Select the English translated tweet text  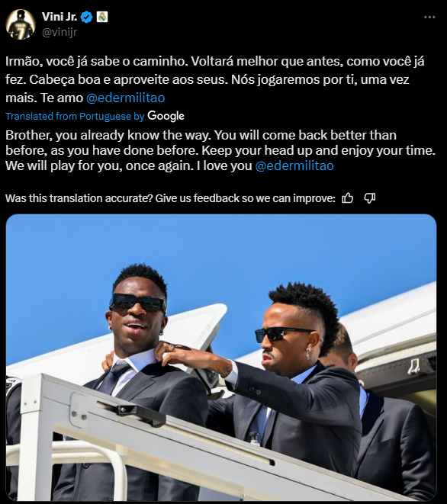(x=220, y=150)
